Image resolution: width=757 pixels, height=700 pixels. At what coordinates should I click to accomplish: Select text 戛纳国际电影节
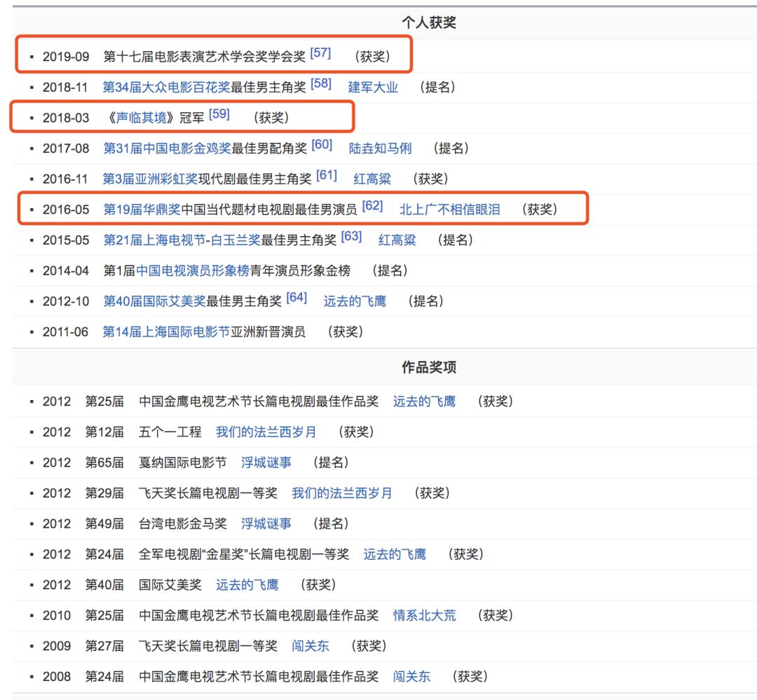182,462
